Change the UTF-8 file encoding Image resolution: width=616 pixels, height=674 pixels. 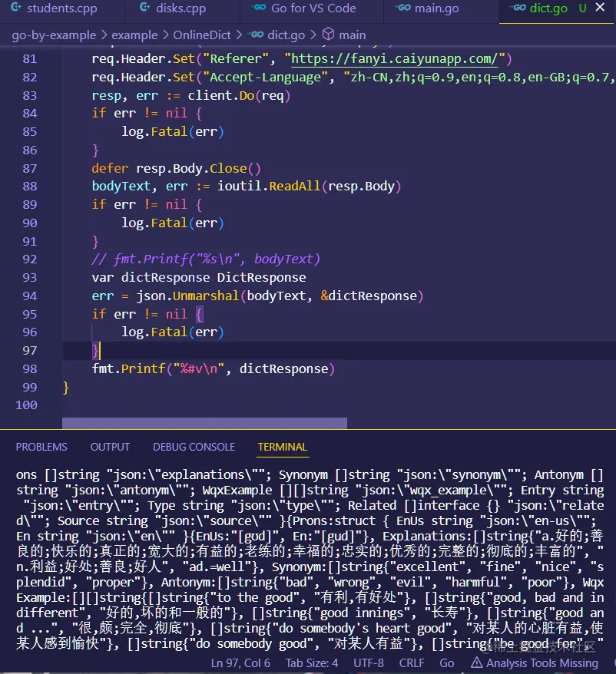click(x=369, y=663)
